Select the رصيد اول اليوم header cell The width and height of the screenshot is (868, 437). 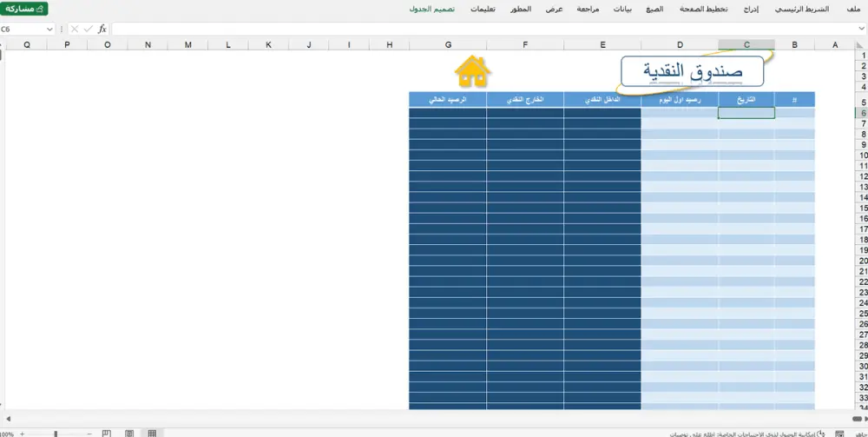pos(680,100)
